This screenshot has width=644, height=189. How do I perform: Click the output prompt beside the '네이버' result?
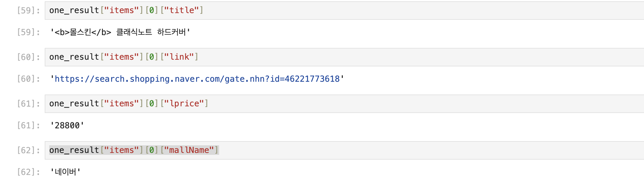[x=28, y=172]
